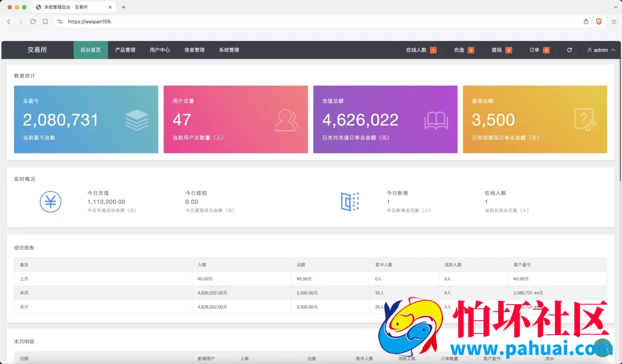Select the 总计 row label

coord(24,307)
